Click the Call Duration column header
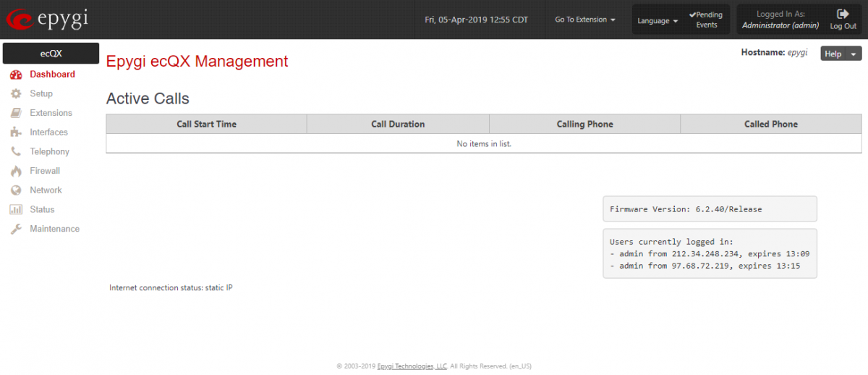868x375 pixels. pyautogui.click(x=398, y=124)
